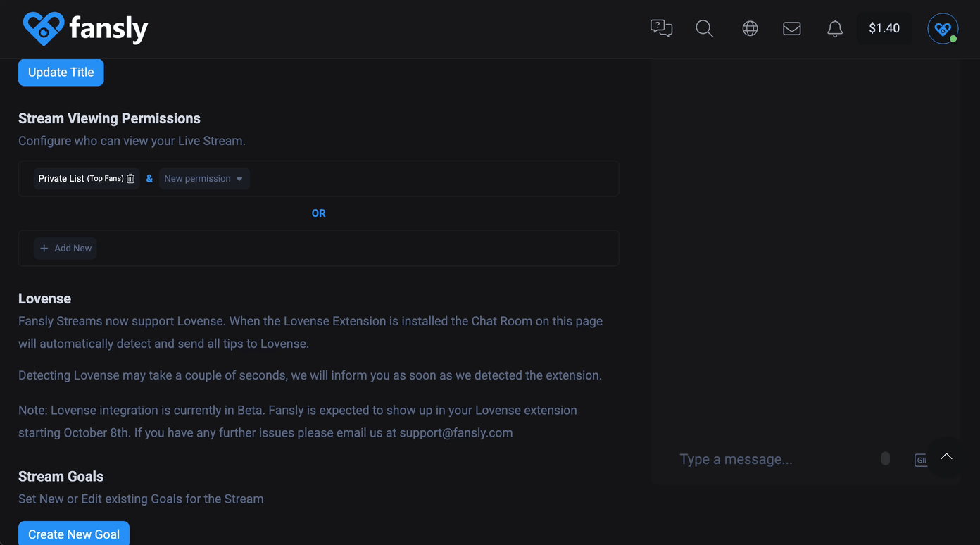Select the Private List (Top Fans) chip
This screenshot has height=545, width=980.
[79, 179]
